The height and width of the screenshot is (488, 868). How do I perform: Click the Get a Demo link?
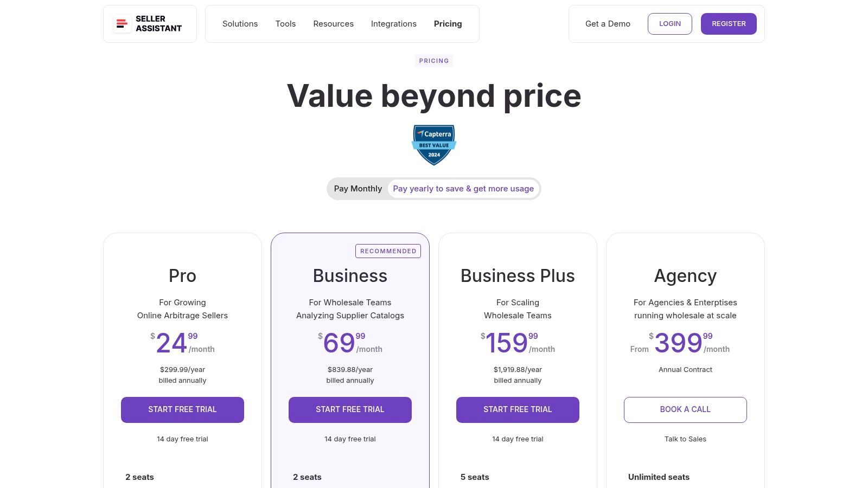pos(608,24)
